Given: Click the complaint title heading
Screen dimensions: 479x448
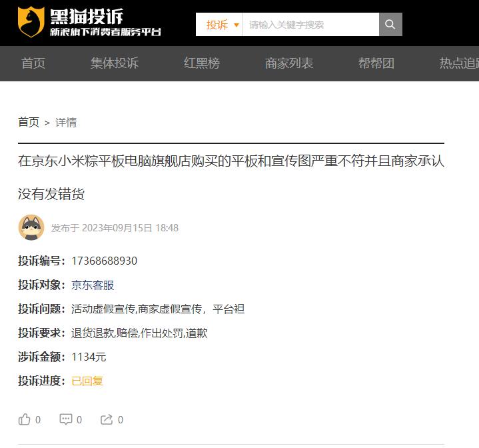Looking at the screenshot, I should [x=231, y=177].
